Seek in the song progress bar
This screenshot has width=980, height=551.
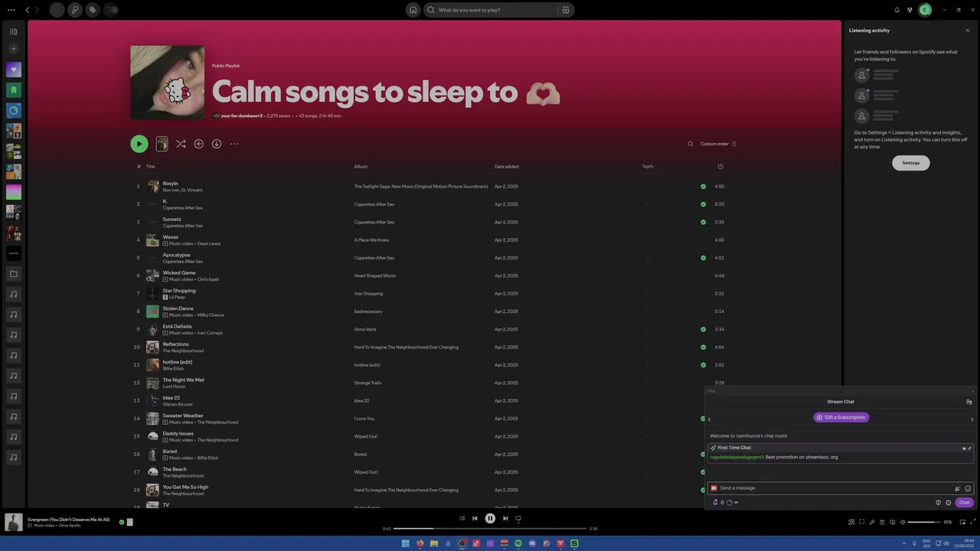coord(490,529)
